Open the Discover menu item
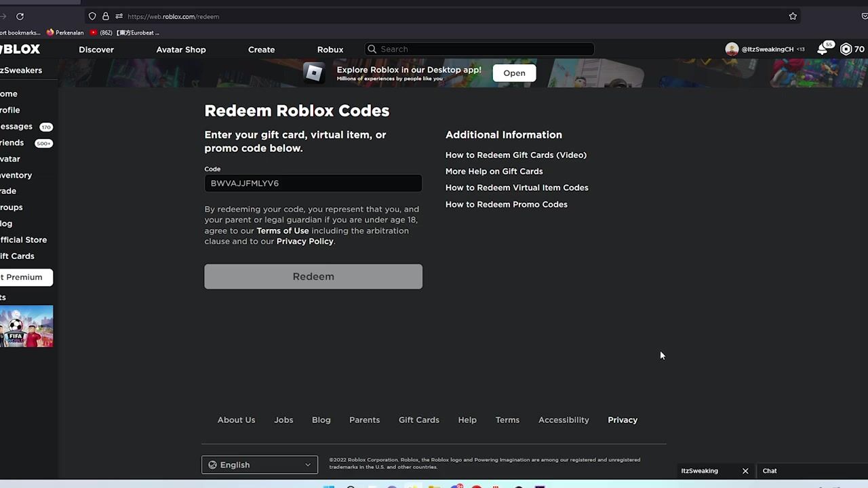 (x=96, y=49)
